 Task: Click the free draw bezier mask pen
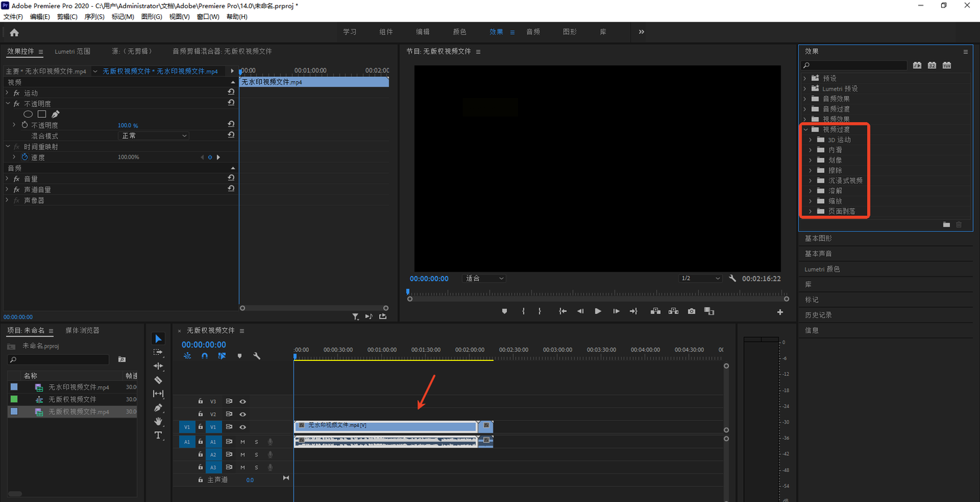tap(55, 114)
